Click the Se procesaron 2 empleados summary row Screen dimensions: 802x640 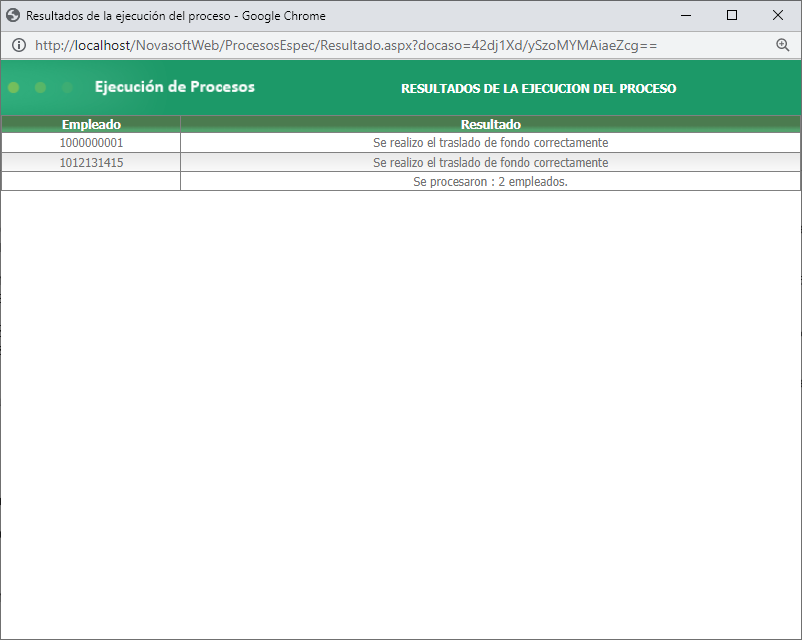pos(490,181)
